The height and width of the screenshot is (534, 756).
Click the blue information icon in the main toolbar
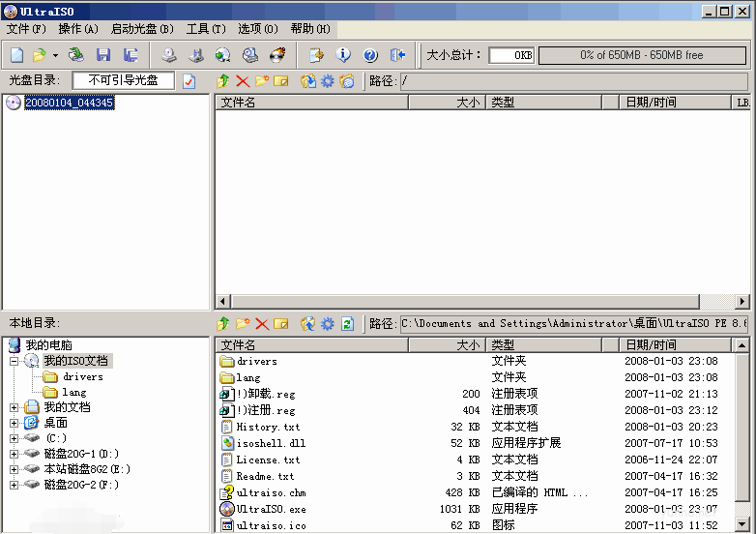[343, 55]
